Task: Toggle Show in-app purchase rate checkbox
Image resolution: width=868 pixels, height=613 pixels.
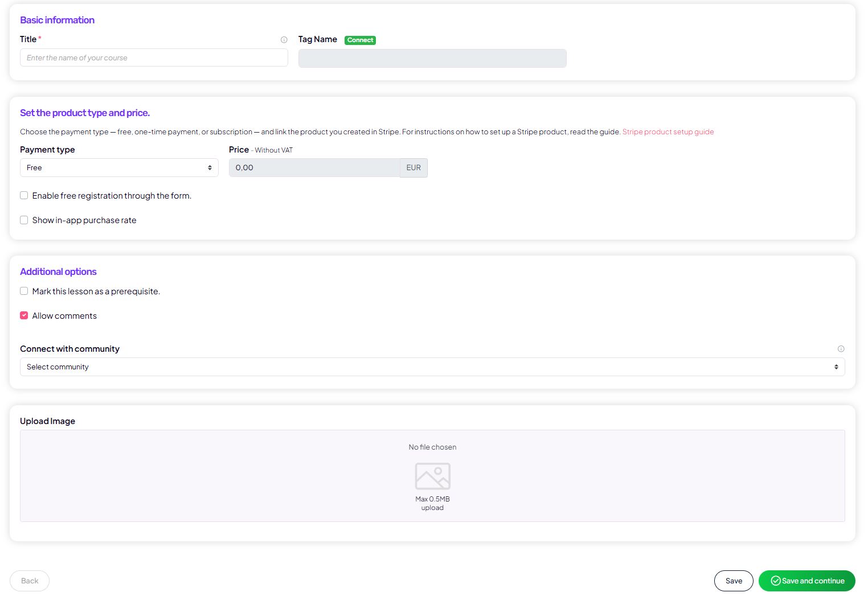Action: pos(24,220)
